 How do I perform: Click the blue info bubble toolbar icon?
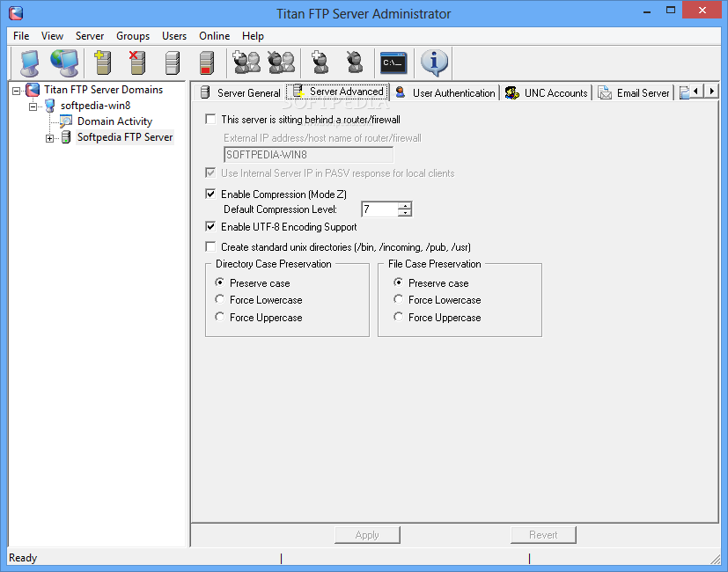(434, 62)
